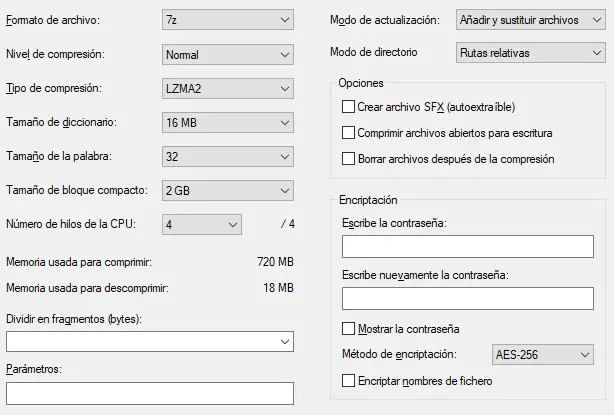Open the Modo de directorio dropdown

529,52
